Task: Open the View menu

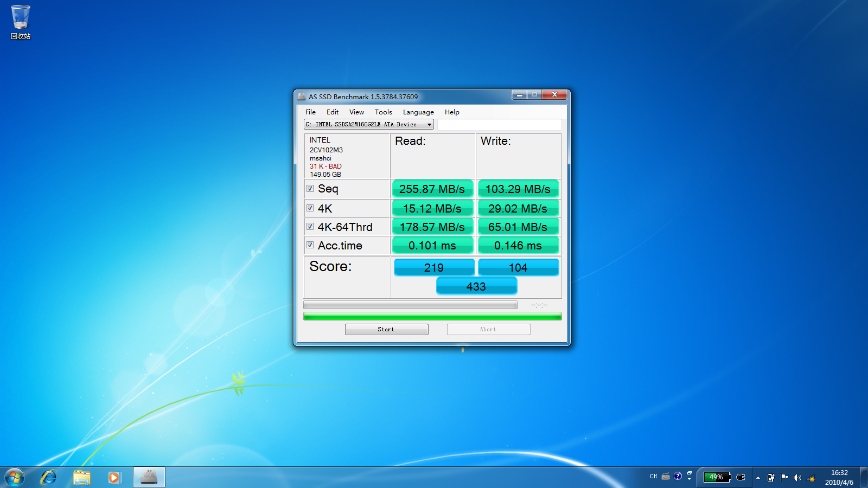Action: coord(356,112)
